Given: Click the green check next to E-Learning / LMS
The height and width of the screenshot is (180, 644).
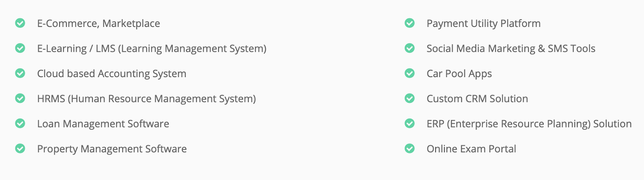Looking at the screenshot, I should 20,48.
